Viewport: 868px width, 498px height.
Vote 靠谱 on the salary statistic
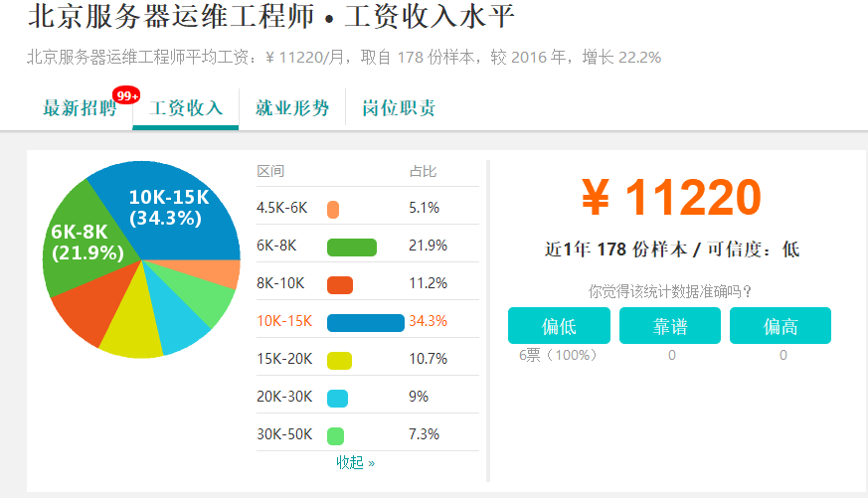(670, 326)
